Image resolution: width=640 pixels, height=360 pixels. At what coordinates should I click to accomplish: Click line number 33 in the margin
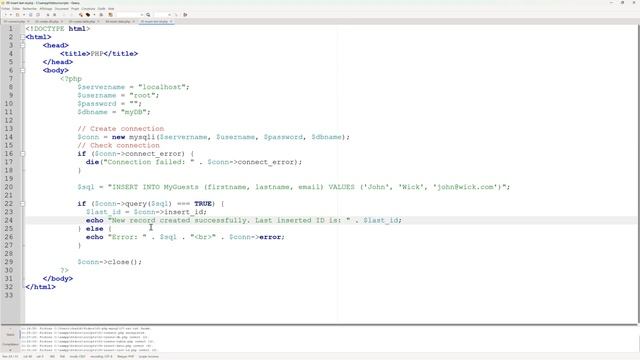pos(9,295)
